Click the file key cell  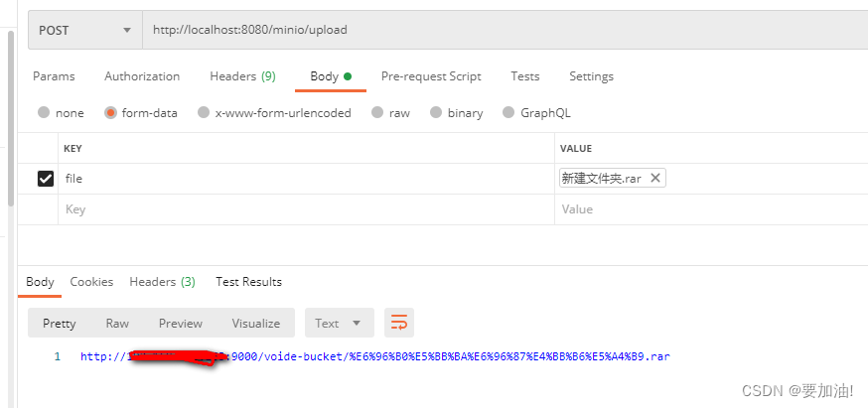(306, 179)
